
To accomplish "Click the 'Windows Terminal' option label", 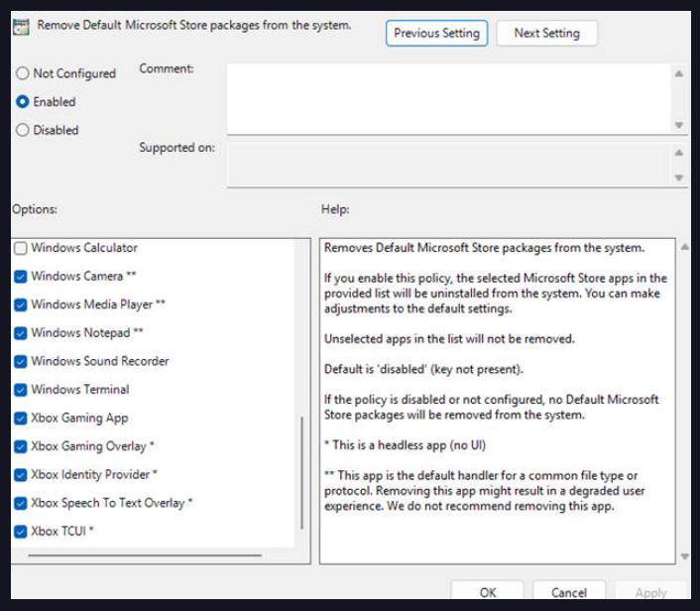I will coord(80,390).
